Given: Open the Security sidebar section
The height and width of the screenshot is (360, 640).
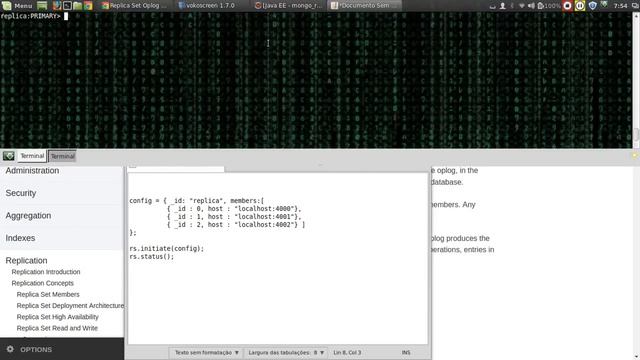Looking at the screenshot, I should [21, 193].
